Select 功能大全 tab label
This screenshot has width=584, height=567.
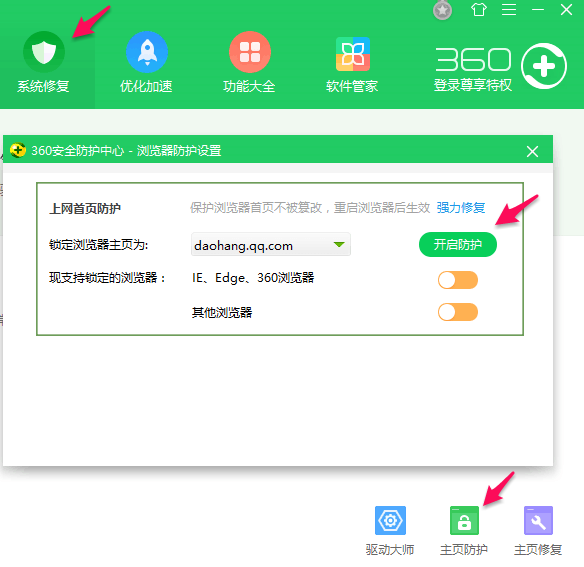click(x=249, y=86)
